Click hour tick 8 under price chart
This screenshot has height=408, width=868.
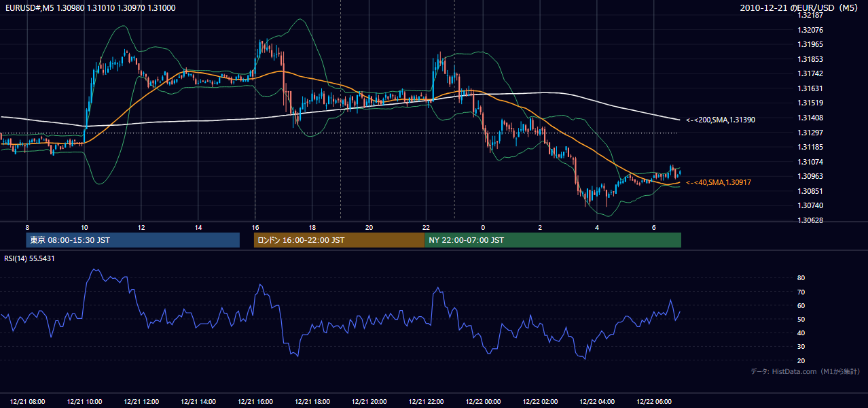pyautogui.click(x=27, y=227)
